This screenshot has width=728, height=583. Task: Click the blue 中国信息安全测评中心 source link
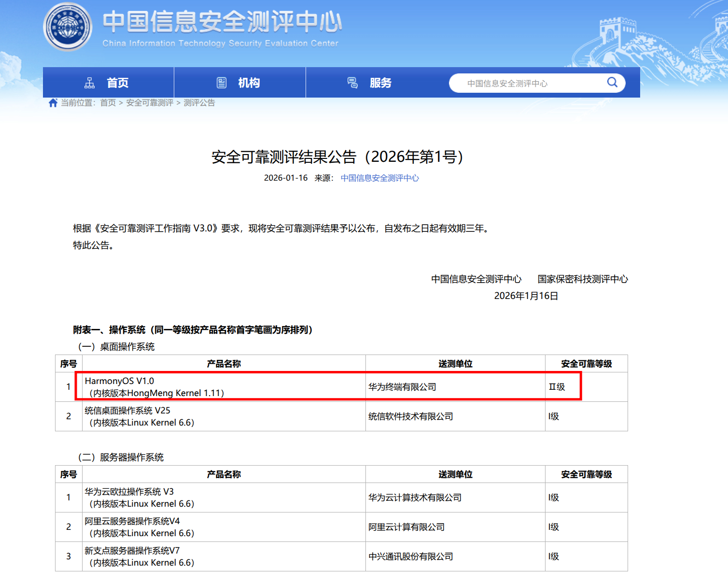tap(379, 178)
